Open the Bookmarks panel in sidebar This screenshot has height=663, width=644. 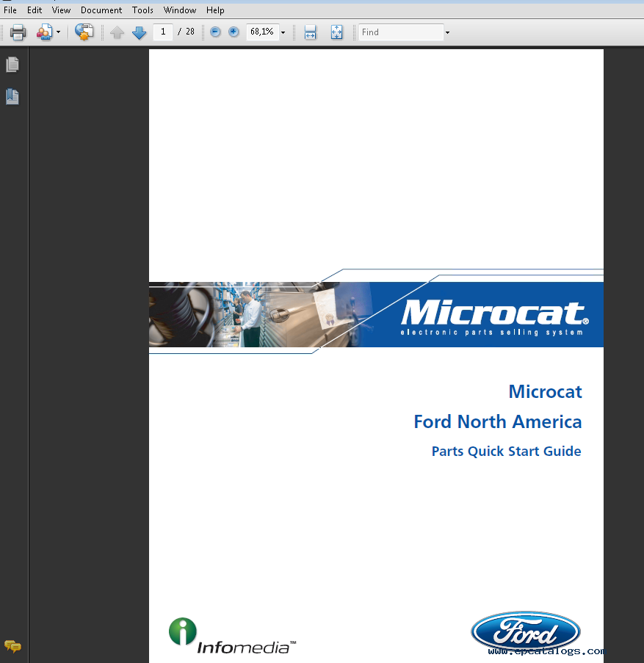(x=12, y=97)
